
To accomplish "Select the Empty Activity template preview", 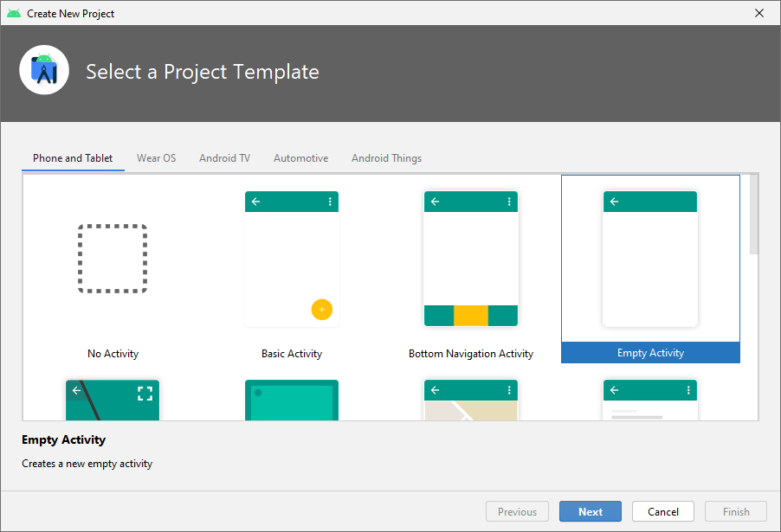I will [x=650, y=259].
